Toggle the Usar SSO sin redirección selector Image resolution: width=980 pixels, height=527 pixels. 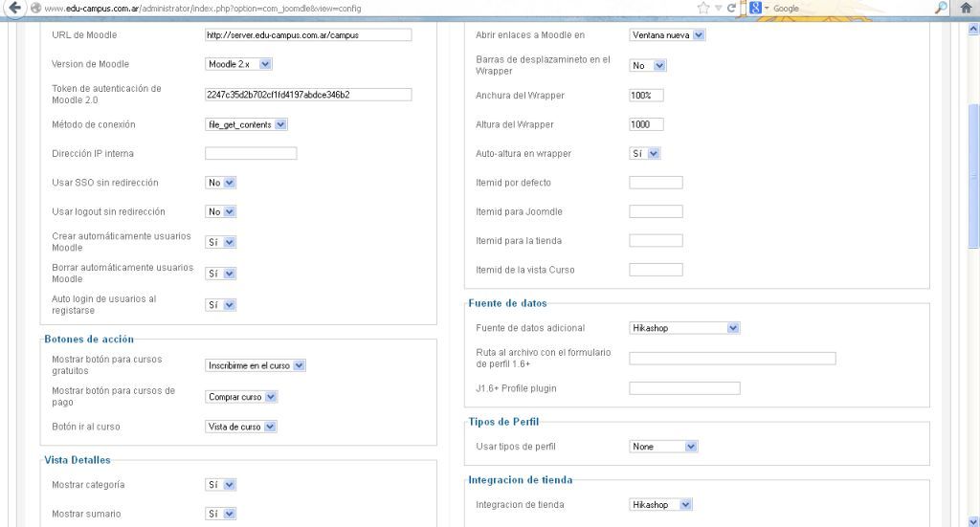coord(221,183)
